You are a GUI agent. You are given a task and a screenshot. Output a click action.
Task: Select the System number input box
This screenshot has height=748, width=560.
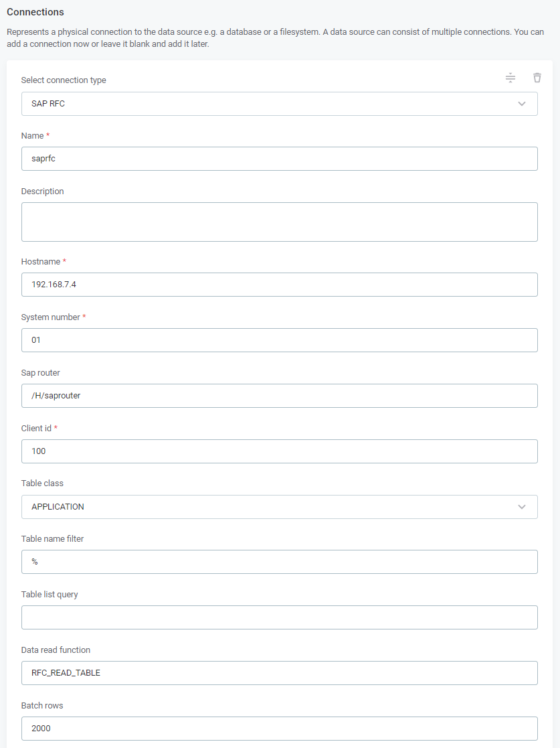(279, 340)
